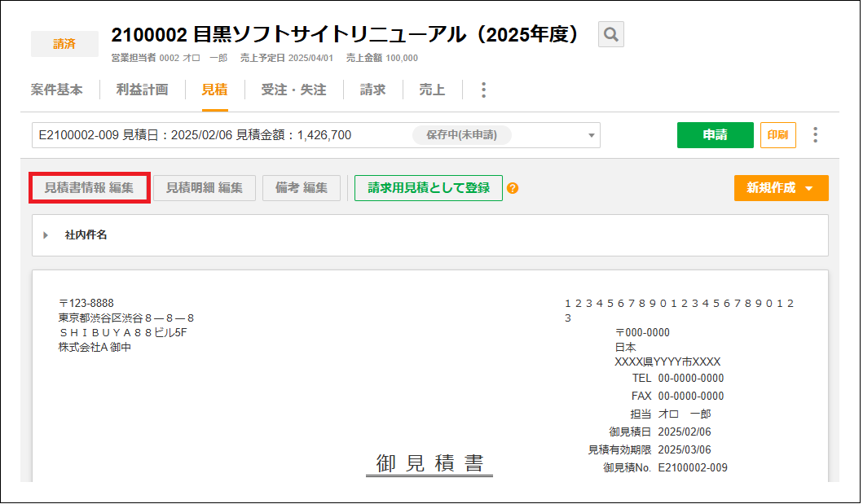Select the 受注・失注 tab
Screen dimensions: 863x504
pos(293,90)
